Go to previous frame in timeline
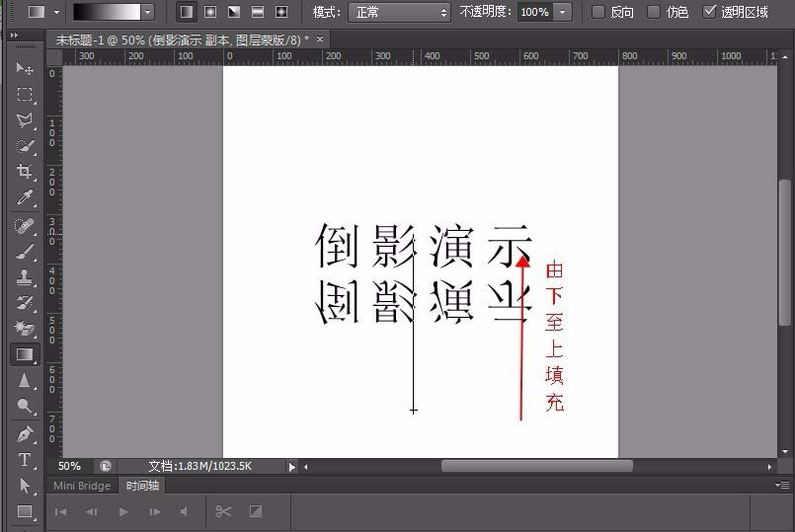 pos(92,511)
